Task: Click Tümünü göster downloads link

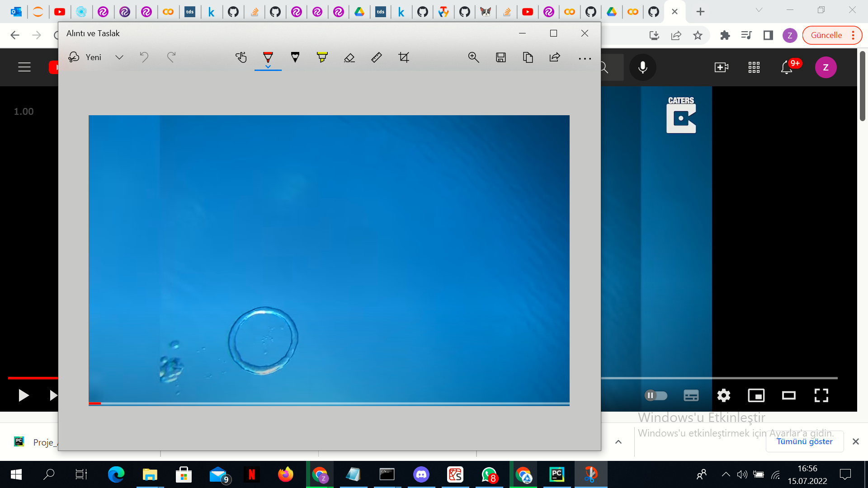Action: (x=804, y=441)
